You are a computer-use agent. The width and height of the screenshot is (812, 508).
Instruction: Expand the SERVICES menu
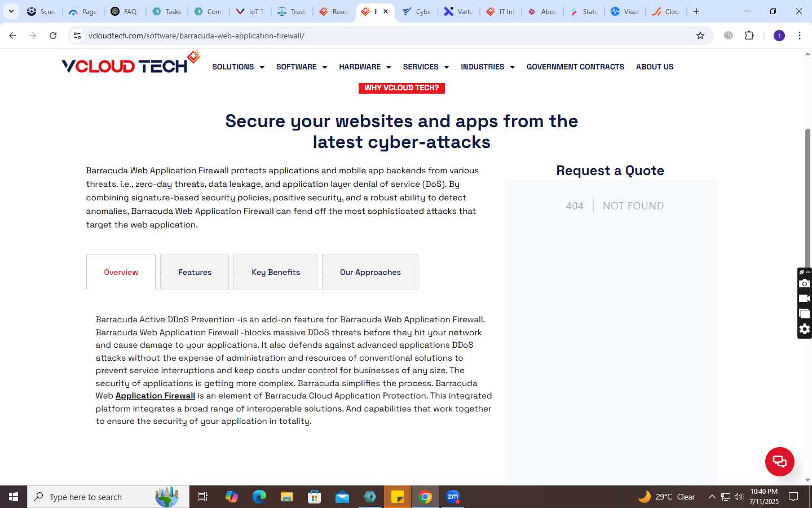tap(426, 67)
